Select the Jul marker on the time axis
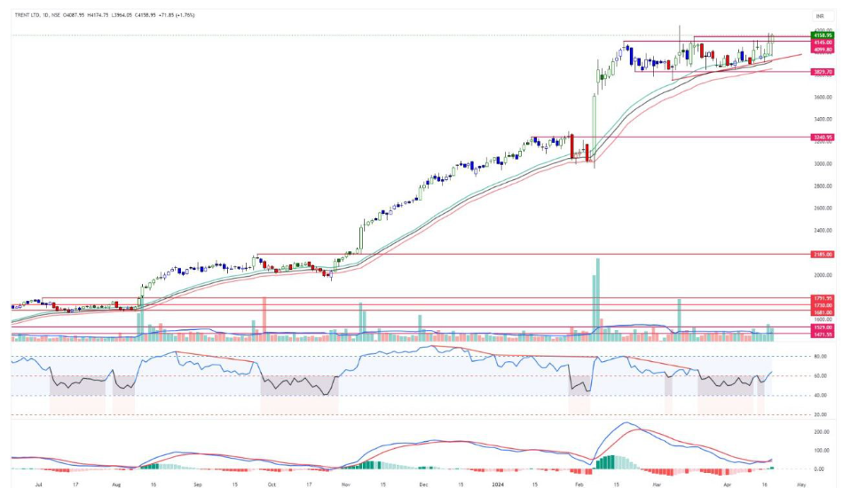Viewport: 843px width, 504px height. 38,486
